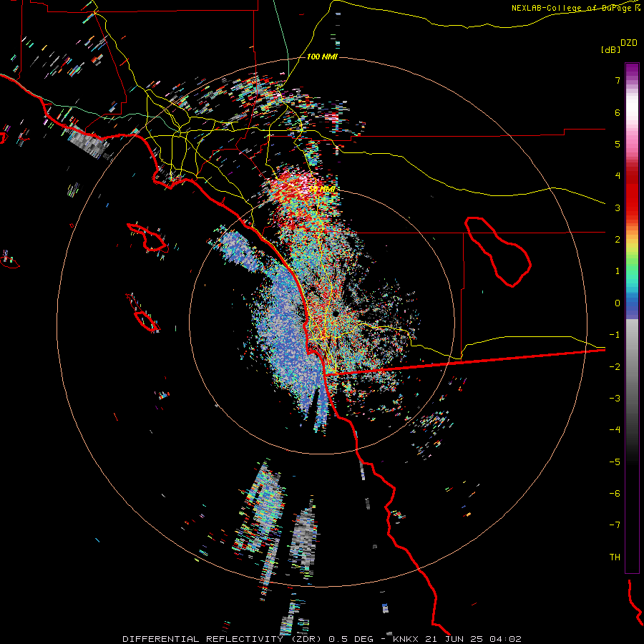Click the 3 dB scale value
644x644 pixels.
[x=618, y=208]
